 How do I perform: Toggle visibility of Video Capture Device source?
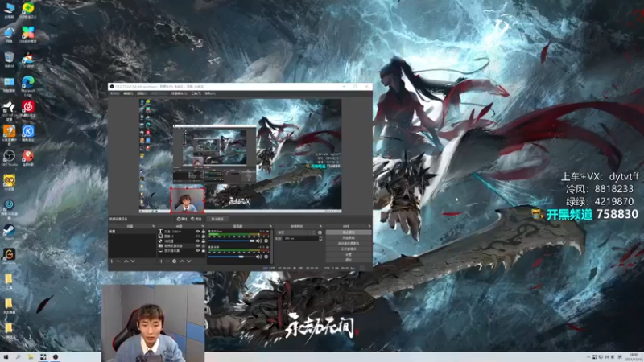click(197, 245)
